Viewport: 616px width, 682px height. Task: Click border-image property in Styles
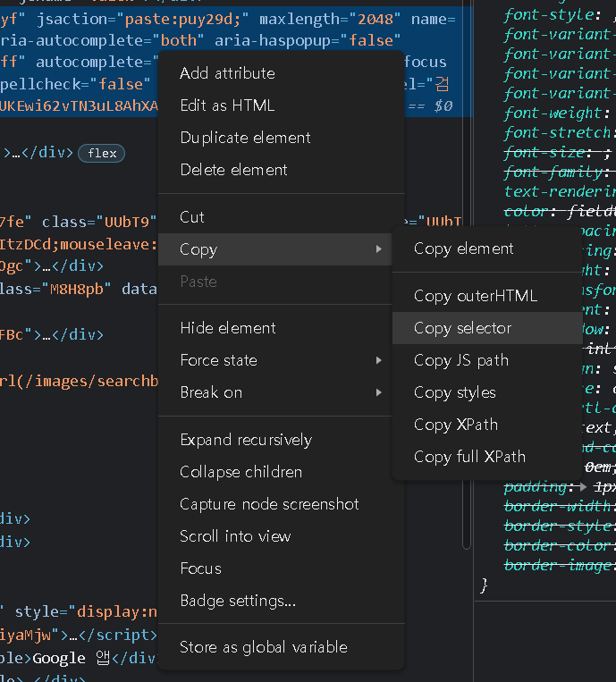(557, 565)
